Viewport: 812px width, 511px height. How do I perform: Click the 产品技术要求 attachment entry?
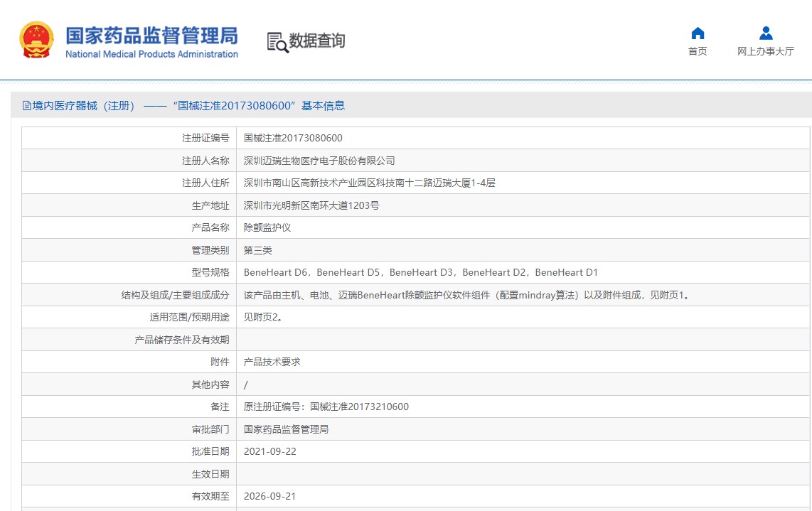[272, 362]
